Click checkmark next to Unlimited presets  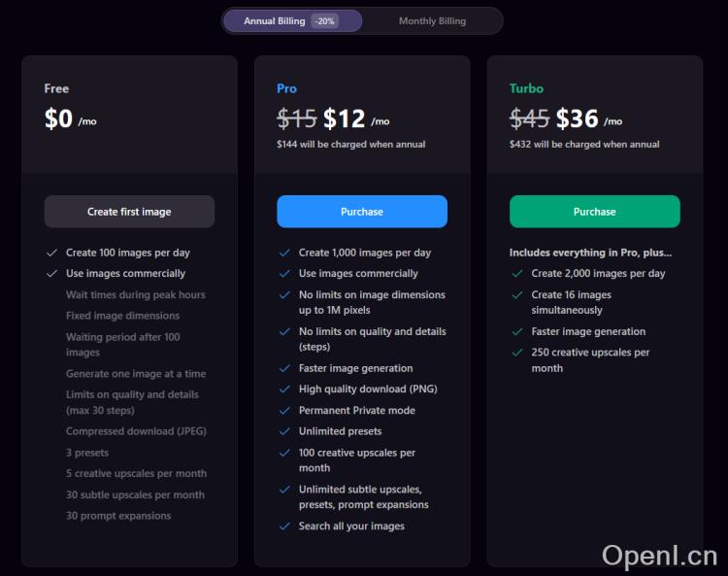[x=284, y=431]
